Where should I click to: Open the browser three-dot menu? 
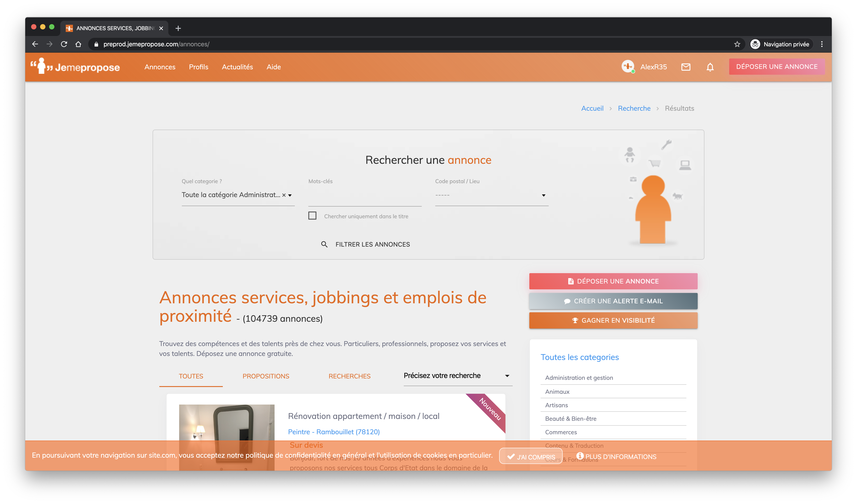pyautogui.click(x=822, y=44)
